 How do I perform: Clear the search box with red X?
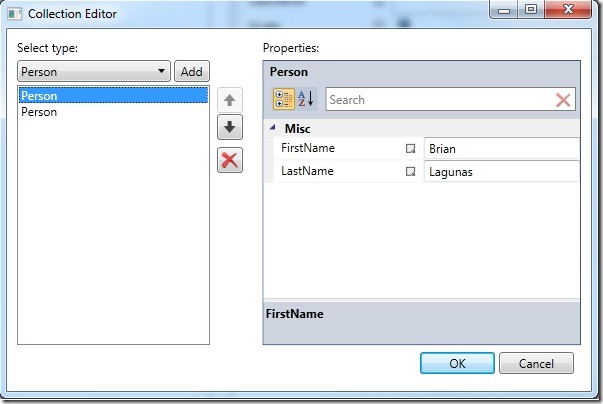point(563,100)
